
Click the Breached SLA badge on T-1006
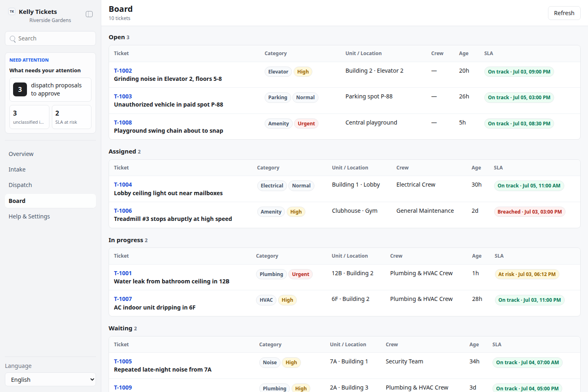click(x=530, y=212)
